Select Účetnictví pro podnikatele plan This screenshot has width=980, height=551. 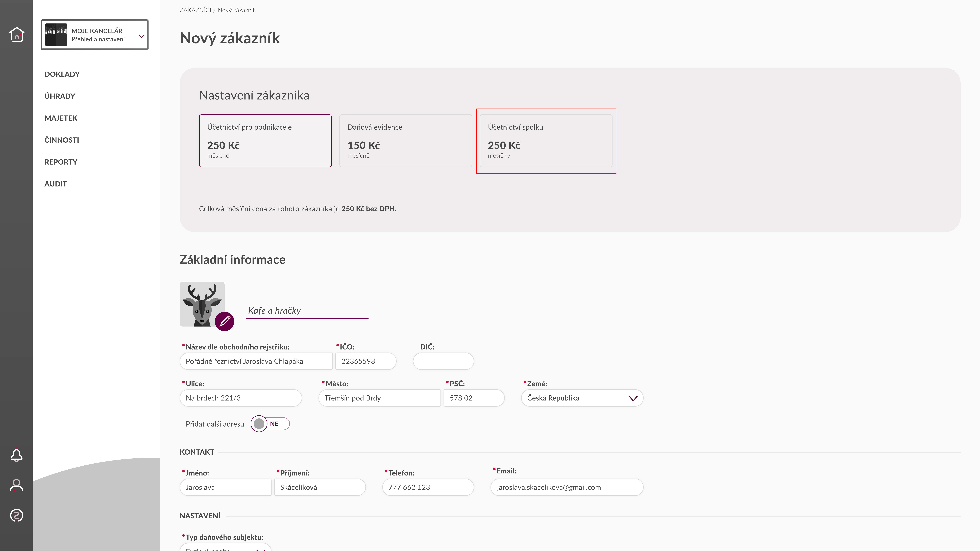click(265, 141)
